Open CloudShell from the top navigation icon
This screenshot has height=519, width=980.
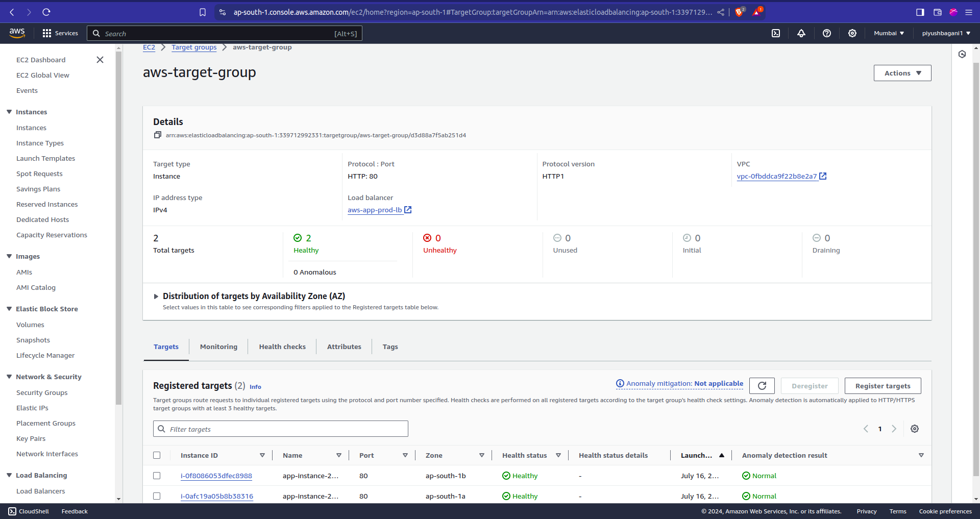(775, 33)
